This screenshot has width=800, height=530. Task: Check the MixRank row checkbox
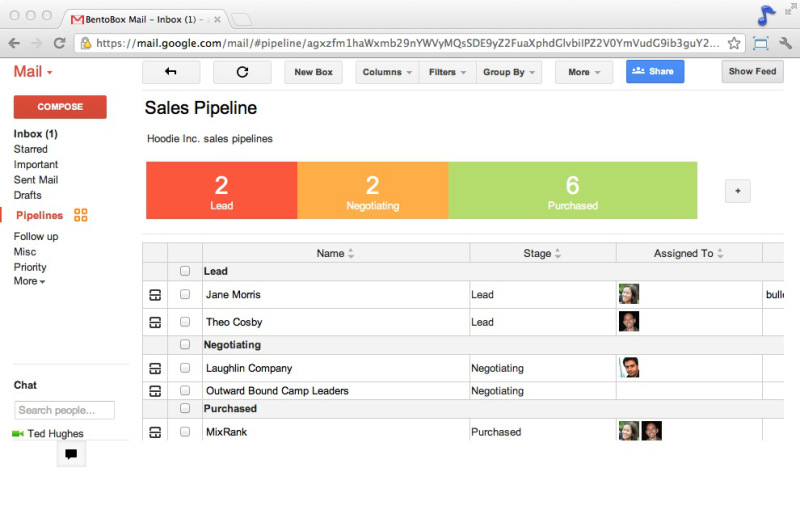tap(185, 432)
